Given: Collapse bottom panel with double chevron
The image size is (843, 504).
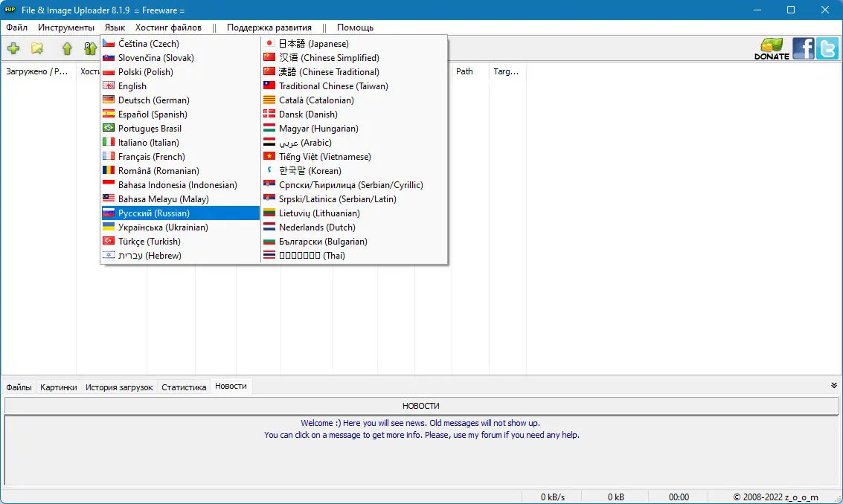Looking at the screenshot, I should click(x=834, y=385).
